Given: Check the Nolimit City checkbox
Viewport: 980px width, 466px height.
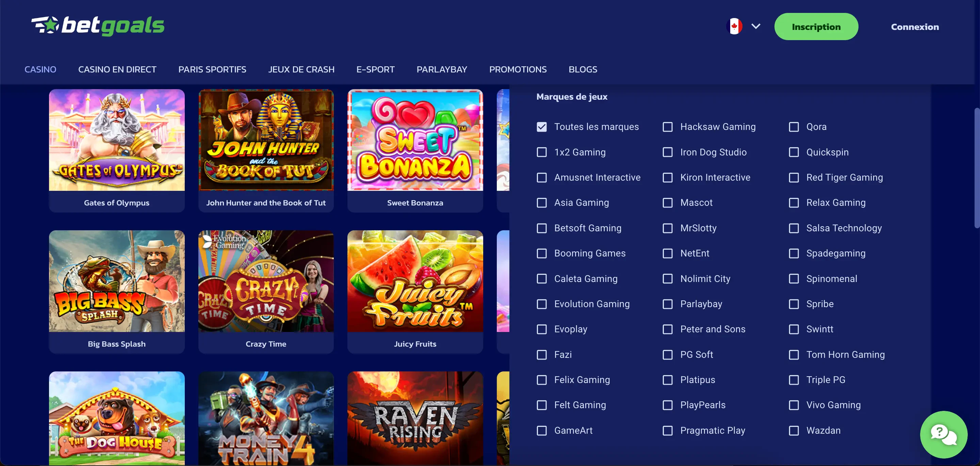Looking at the screenshot, I should click(x=668, y=279).
